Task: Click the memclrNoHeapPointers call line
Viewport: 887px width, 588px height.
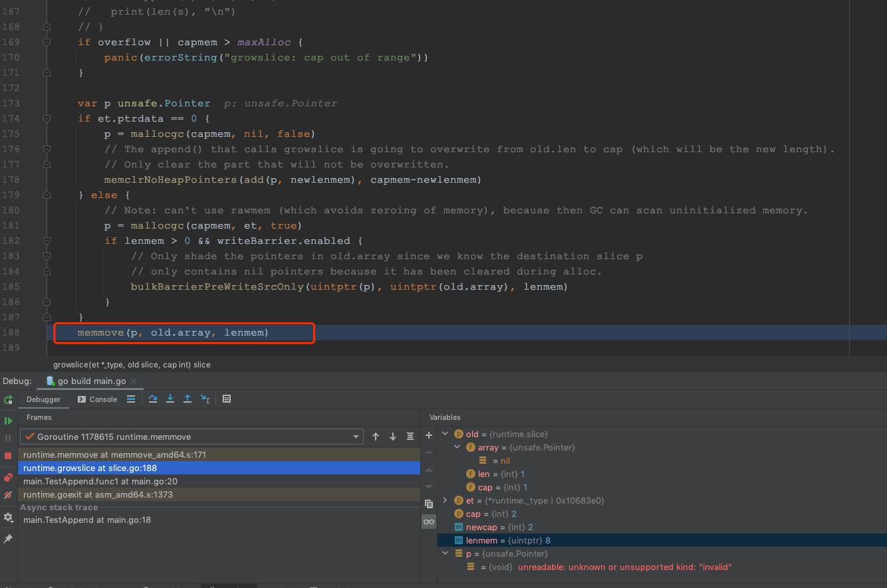Action: point(293,180)
